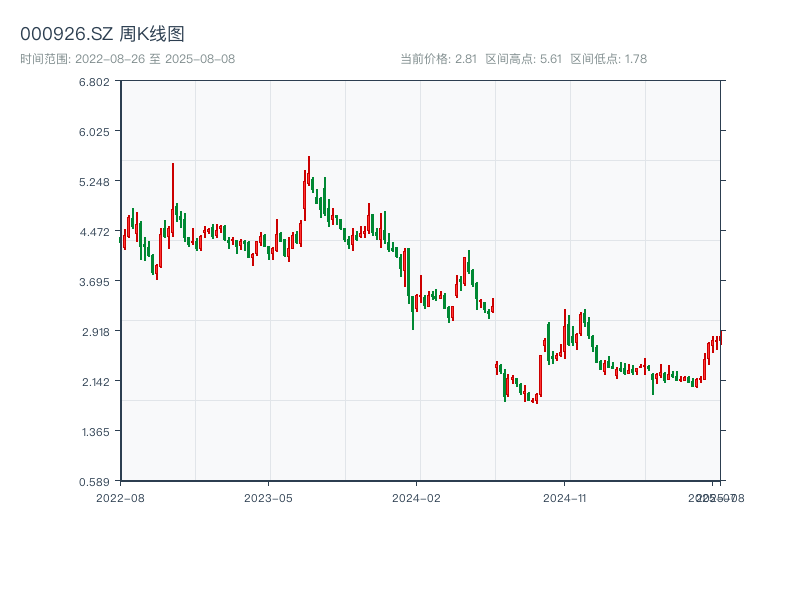Image resolution: width=800 pixels, height=600 pixels.
Task: Click the time range text 2022-08-26 至 2025-08-08
Action: 127,59
